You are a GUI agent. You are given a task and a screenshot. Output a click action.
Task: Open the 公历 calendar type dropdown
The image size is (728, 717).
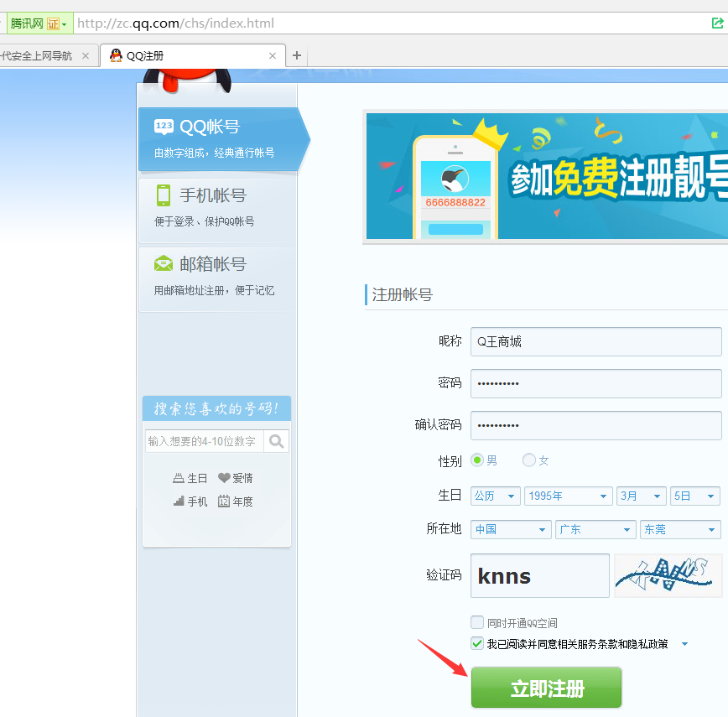click(496, 496)
